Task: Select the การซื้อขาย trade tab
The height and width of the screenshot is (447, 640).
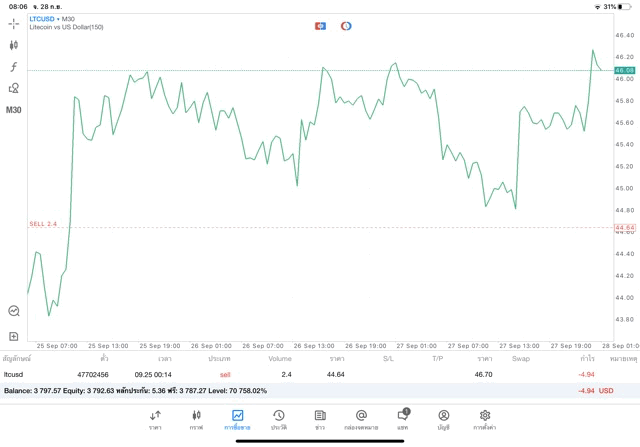Action: (237, 419)
